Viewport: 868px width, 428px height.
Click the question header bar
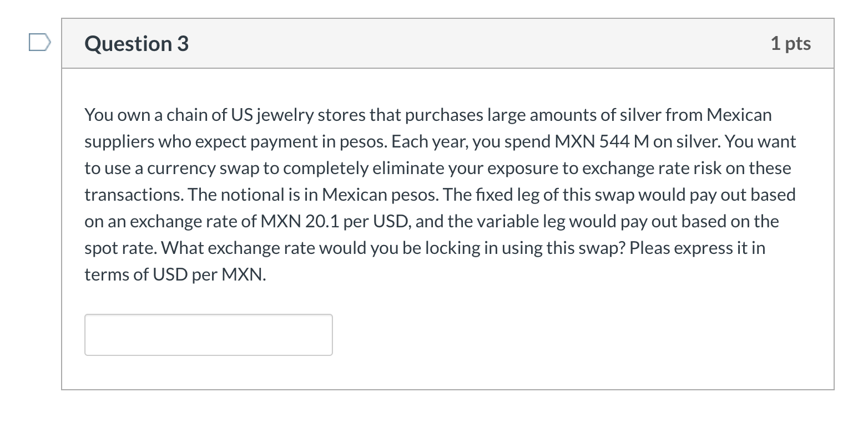[x=444, y=43]
